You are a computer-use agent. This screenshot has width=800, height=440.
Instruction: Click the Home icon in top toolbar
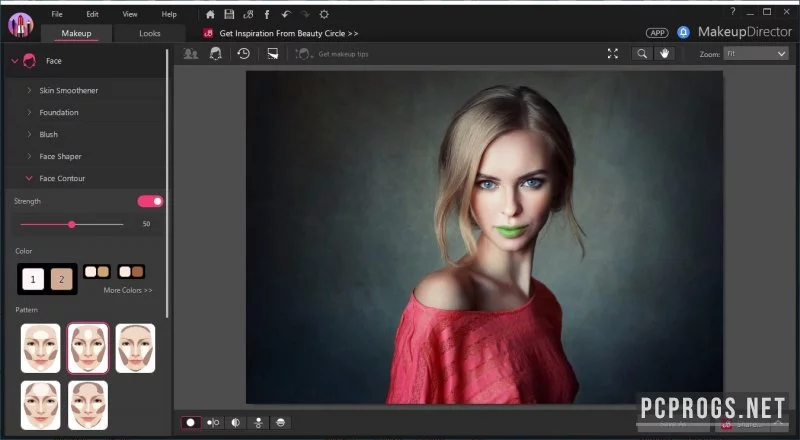210,14
